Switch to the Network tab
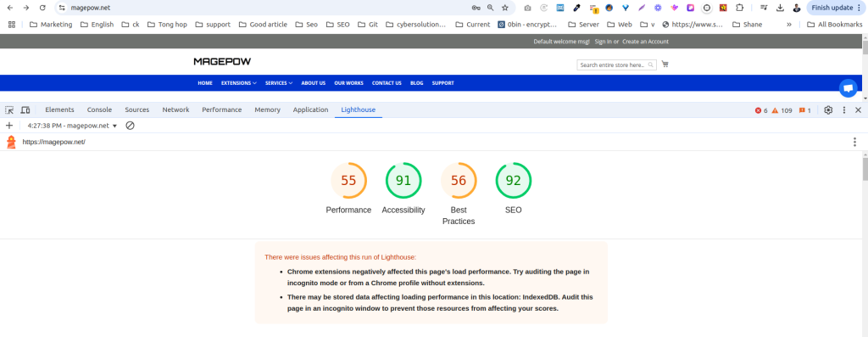Screen dimensions: 868x337 (x=175, y=110)
